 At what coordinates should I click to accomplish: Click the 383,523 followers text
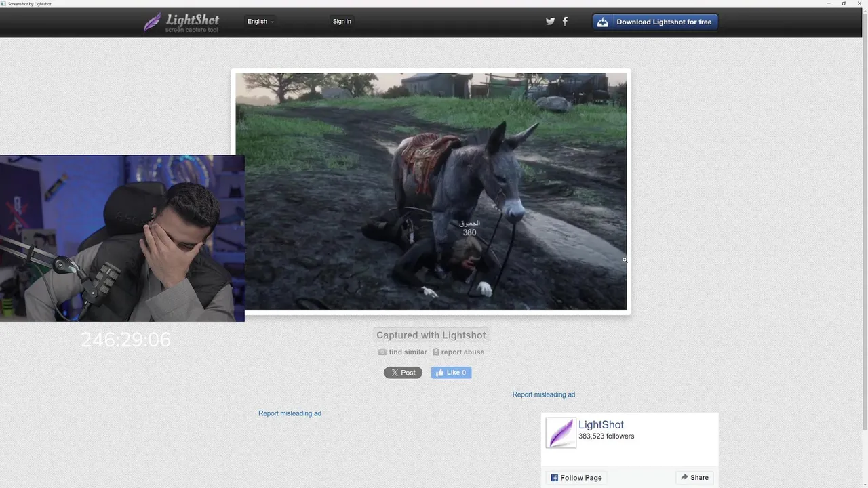point(606,436)
